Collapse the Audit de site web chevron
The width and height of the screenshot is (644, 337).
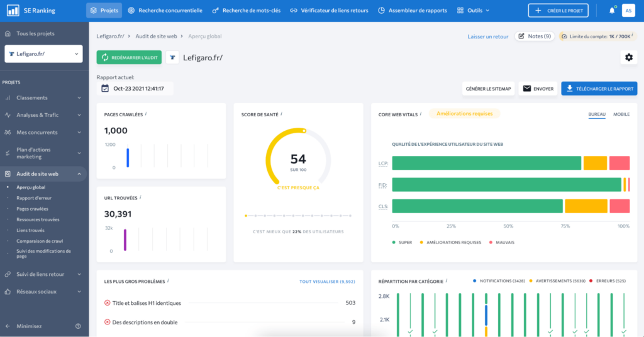tap(79, 174)
